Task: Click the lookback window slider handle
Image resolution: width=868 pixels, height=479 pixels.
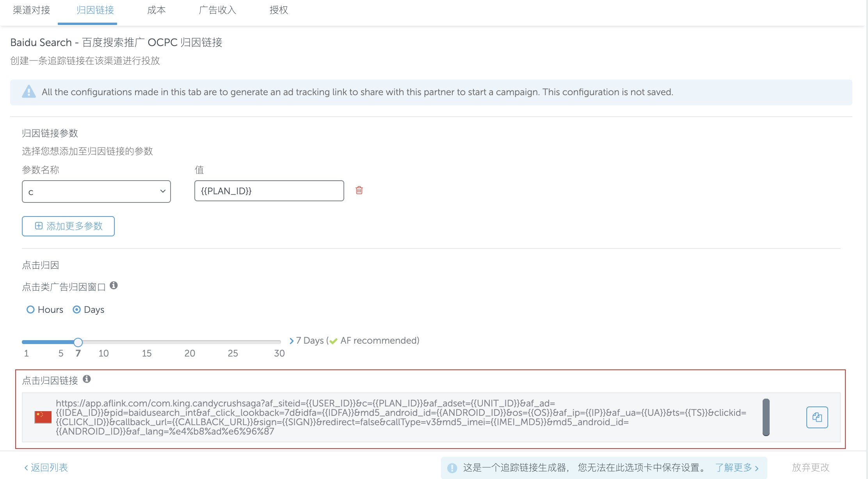Action: 78,342
